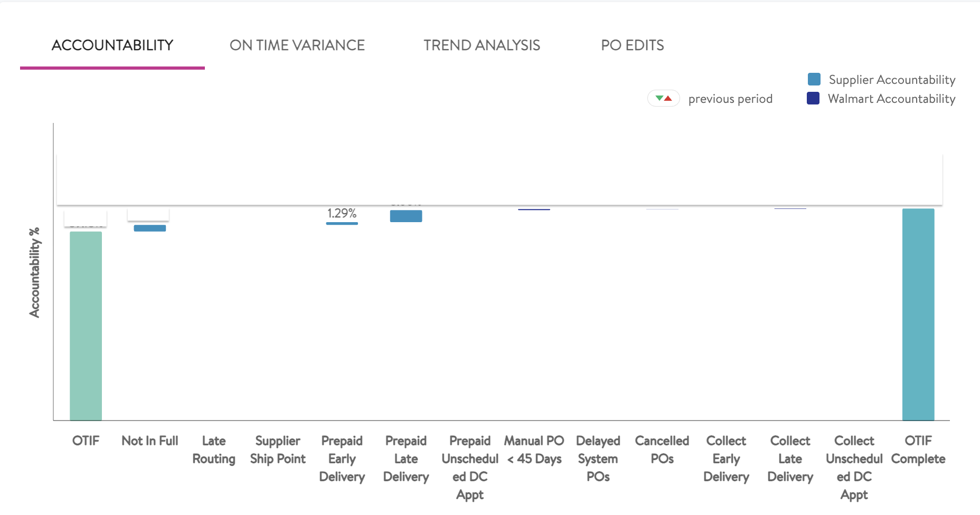This screenshot has height=515, width=980.
Task: Click the Prepaid Late Delivery bar segment
Action: click(x=406, y=216)
